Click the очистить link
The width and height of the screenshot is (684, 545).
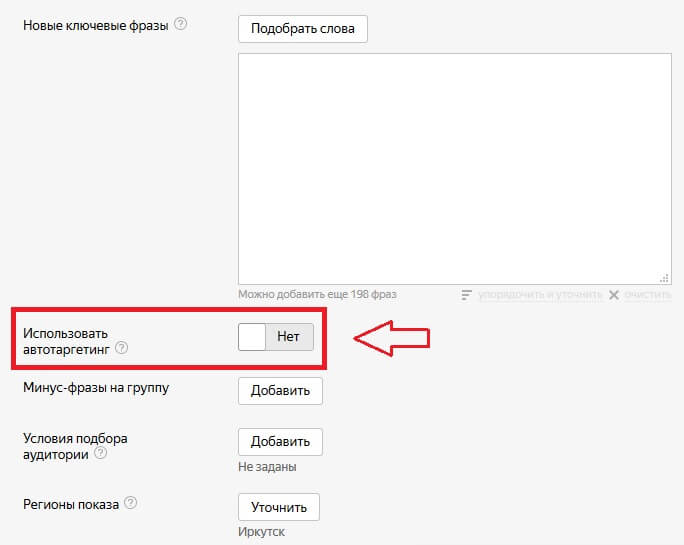648,295
